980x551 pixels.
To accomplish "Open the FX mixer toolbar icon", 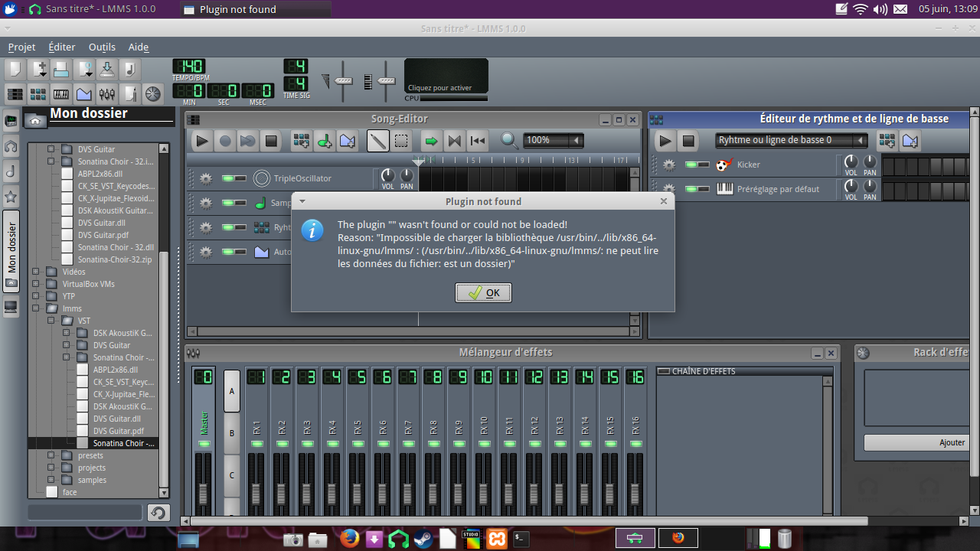I will click(x=107, y=94).
